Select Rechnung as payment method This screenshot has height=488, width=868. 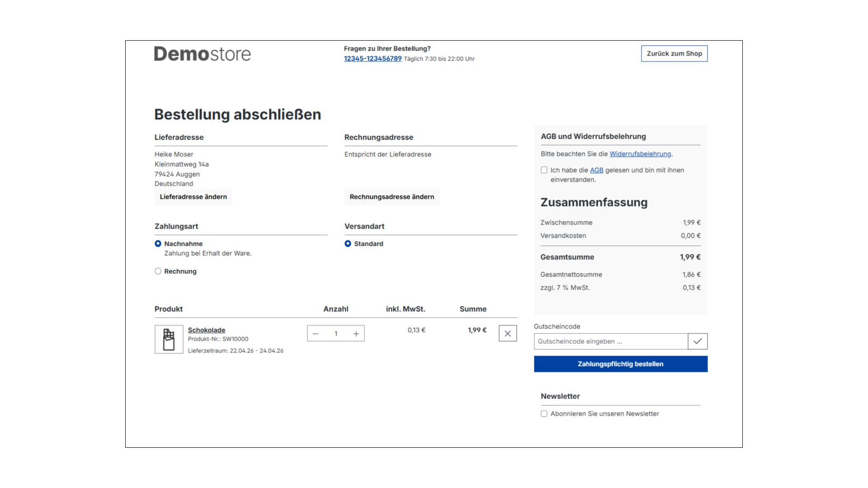click(x=158, y=271)
